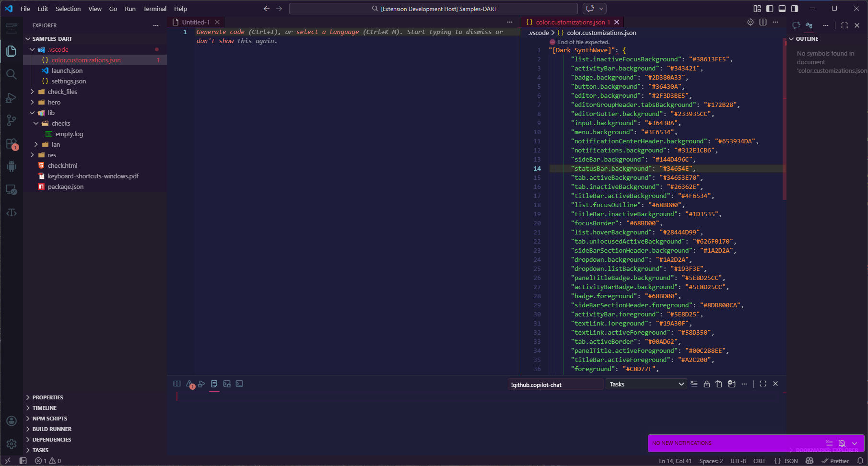Collapse the .vscode folder

click(x=32, y=49)
